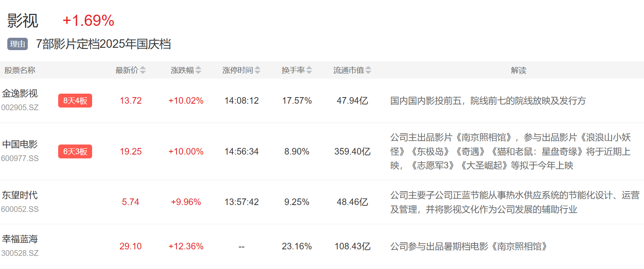Click the 影视 sector title
This screenshot has width=644, height=269.
[x=23, y=21]
